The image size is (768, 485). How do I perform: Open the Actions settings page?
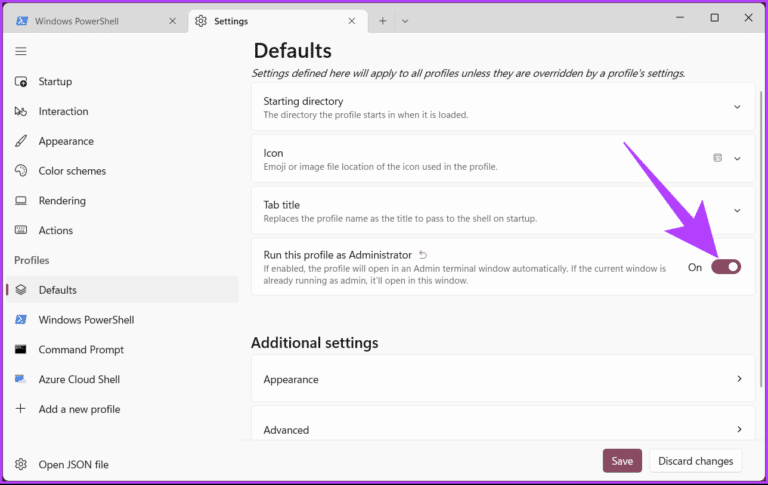(x=122, y=230)
